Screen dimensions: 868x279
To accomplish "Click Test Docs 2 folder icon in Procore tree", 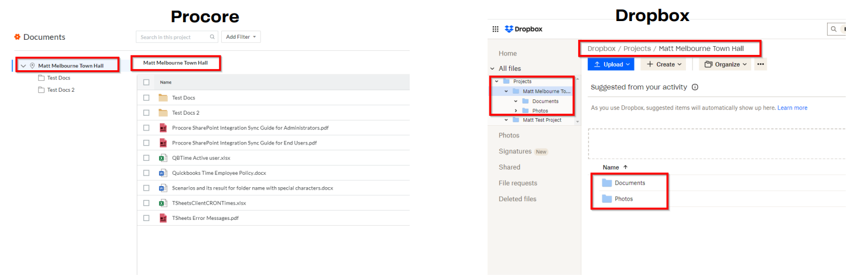I will (x=41, y=90).
